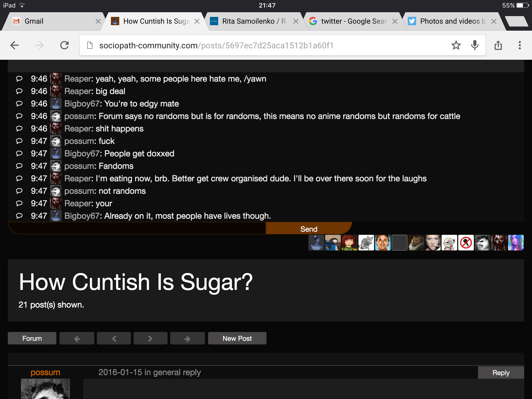Open the smiling man photo avatar
This screenshot has height=399, width=532.
pos(383,243)
